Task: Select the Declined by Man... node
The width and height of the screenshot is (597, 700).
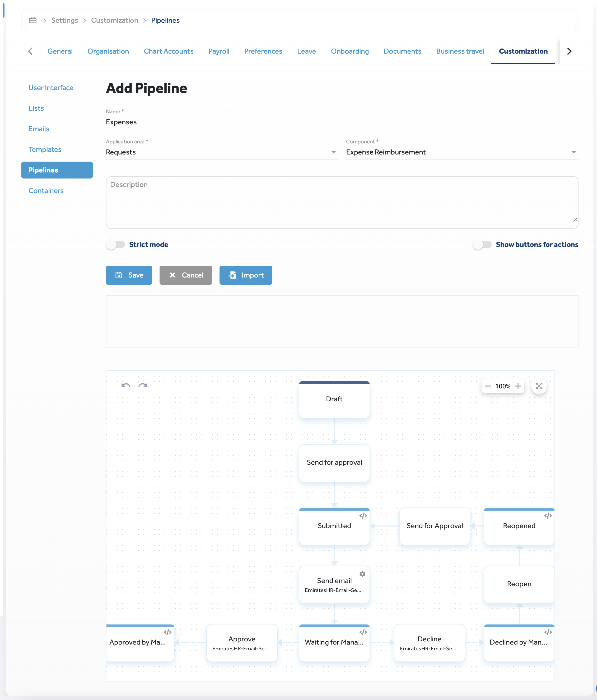Action: pos(519,643)
